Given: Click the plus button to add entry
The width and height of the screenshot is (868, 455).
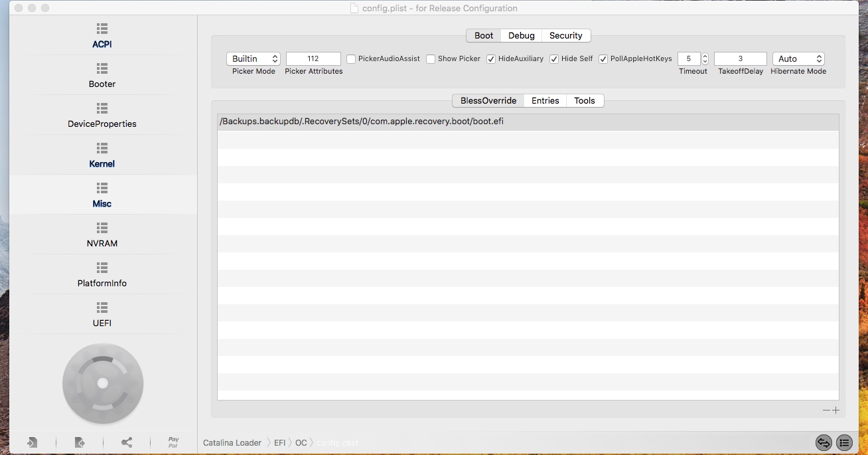Looking at the screenshot, I should [836, 410].
